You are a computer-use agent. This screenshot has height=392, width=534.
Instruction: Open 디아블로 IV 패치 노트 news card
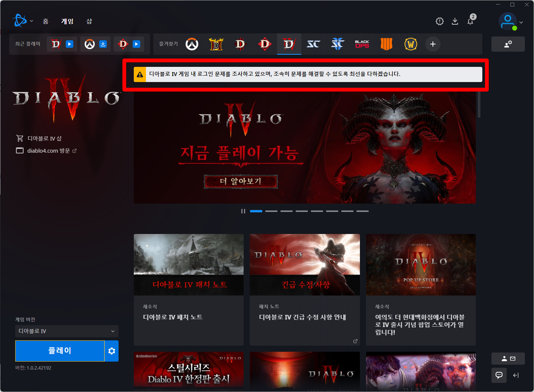point(189,290)
